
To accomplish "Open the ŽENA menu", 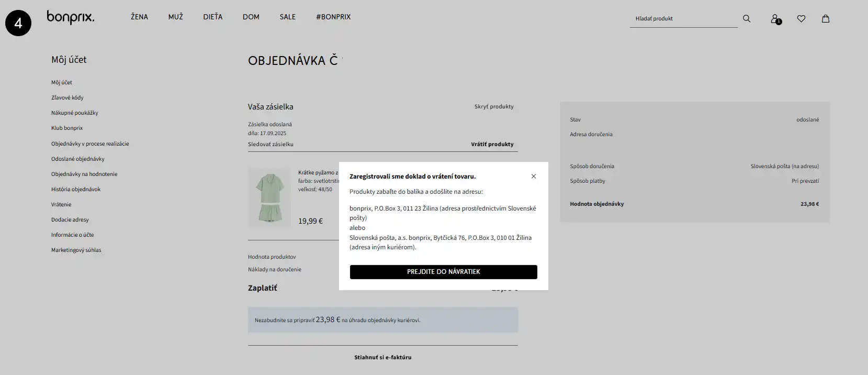I will point(139,17).
